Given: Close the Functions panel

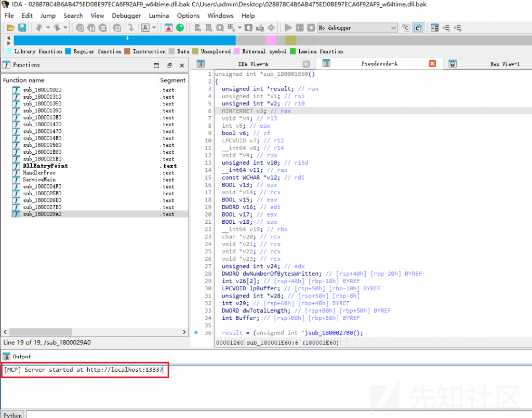Looking at the screenshot, I should (x=182, y=65).
